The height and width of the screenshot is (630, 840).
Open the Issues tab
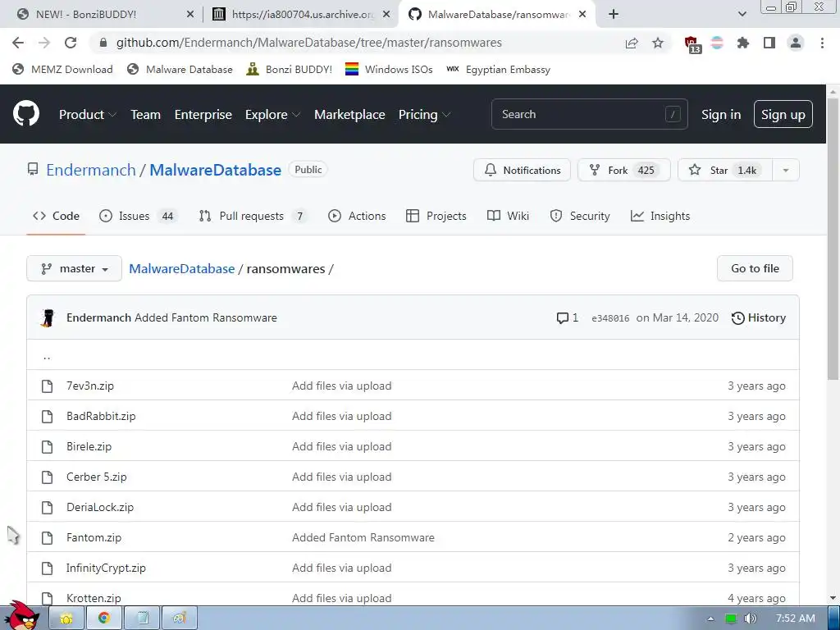point(137,216)
